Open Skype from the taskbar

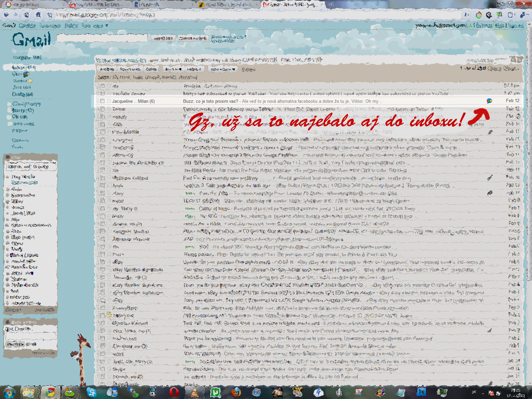pos(91,393)
